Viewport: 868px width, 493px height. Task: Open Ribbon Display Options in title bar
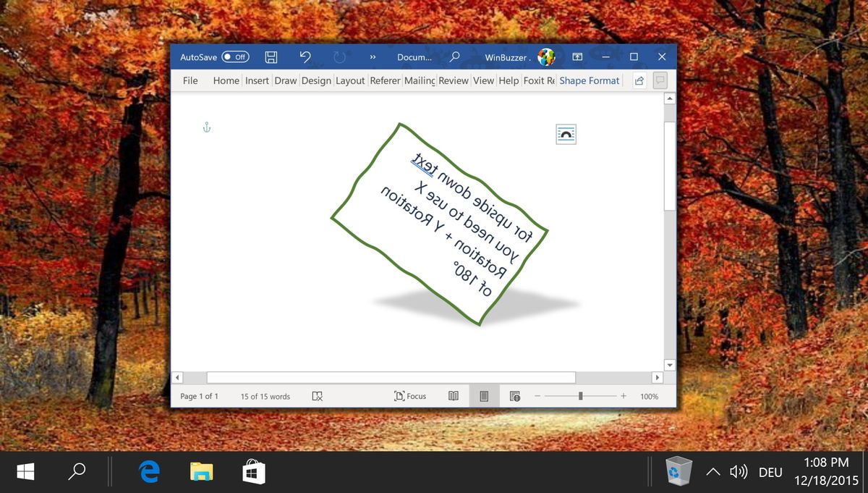577,57
